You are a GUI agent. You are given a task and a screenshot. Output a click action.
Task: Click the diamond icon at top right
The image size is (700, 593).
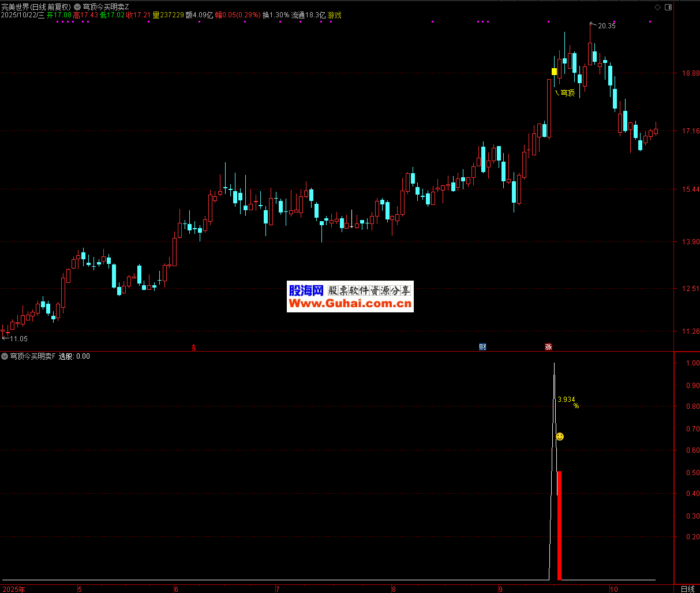(x=657, y=7)
